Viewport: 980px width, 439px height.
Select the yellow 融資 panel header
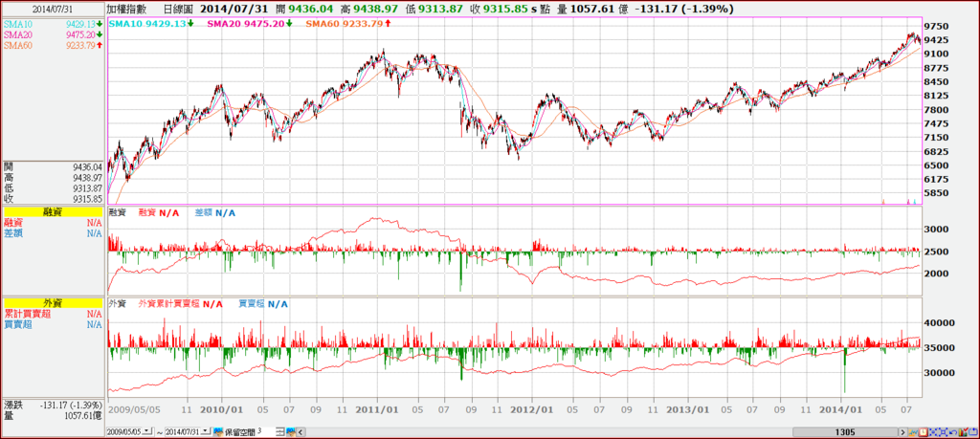(x=52, y=213)
